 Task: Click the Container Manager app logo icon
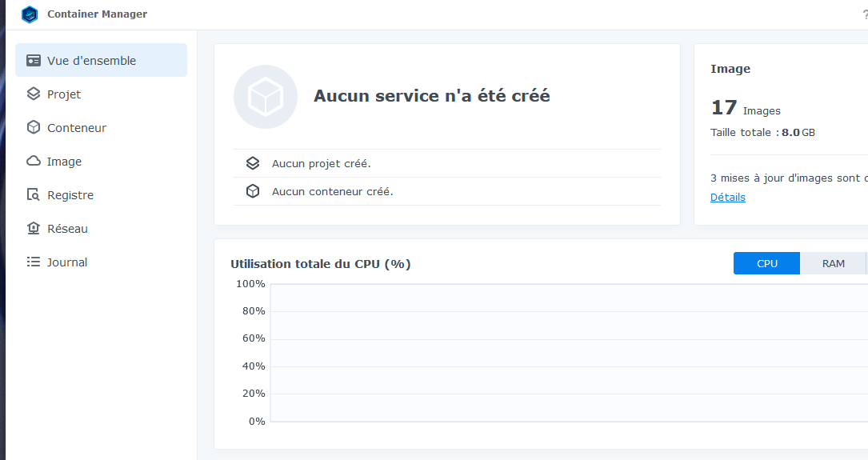[x=30, y=14]
